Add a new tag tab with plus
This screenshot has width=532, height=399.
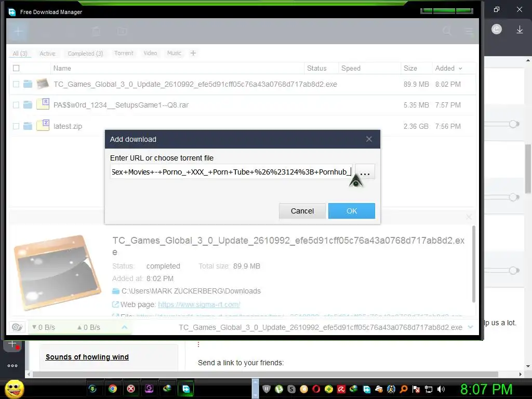pyautogui.click(x=193, y=53)
